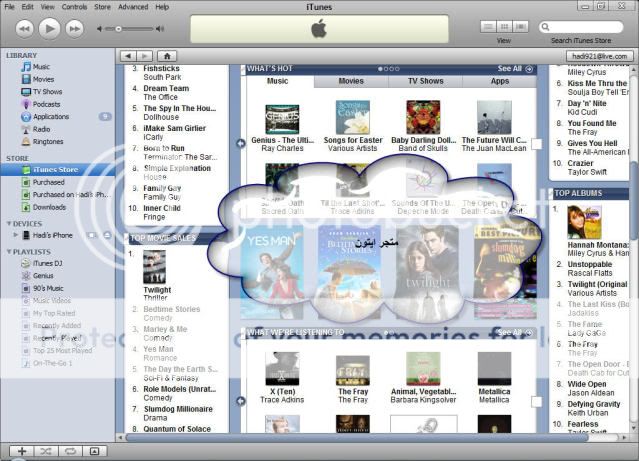
Task: Collapse the Playlists section triangle
Action: (x=9, y=252)
